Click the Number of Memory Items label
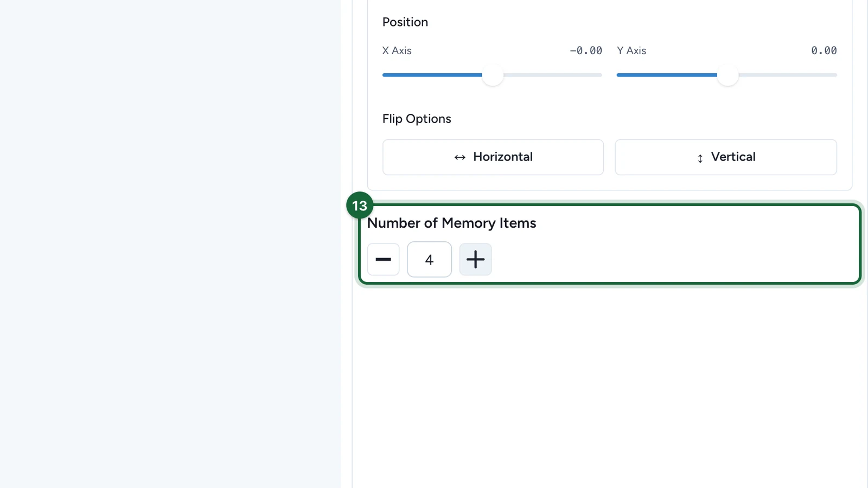This screenshot has height=488, width=868. [x=451, y=223]
